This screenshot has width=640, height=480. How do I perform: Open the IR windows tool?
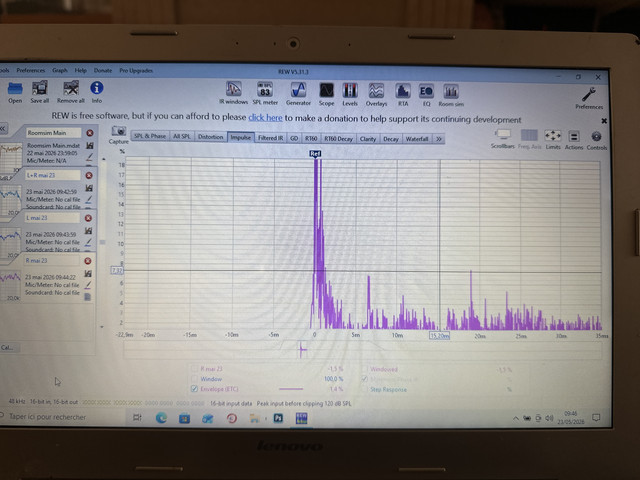tap(233, 93)
